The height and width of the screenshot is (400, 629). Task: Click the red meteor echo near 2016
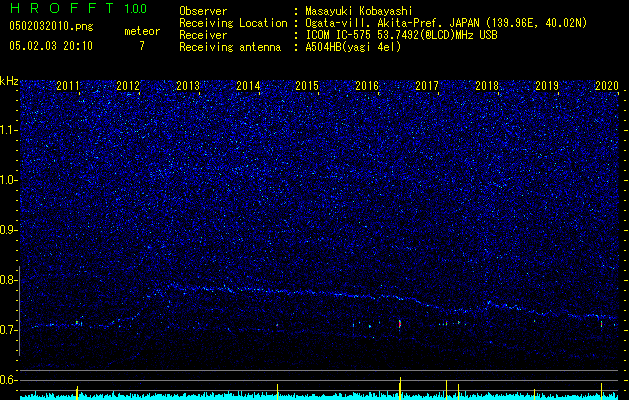(400, 324)
